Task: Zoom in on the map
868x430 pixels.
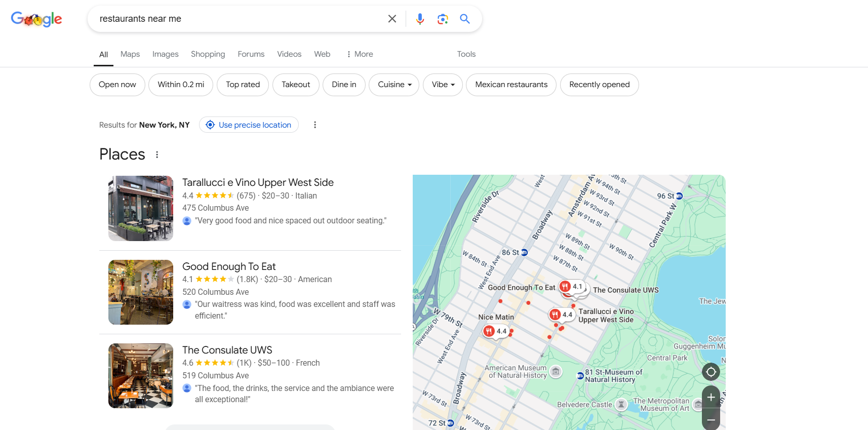Action: tap(711, 398)
